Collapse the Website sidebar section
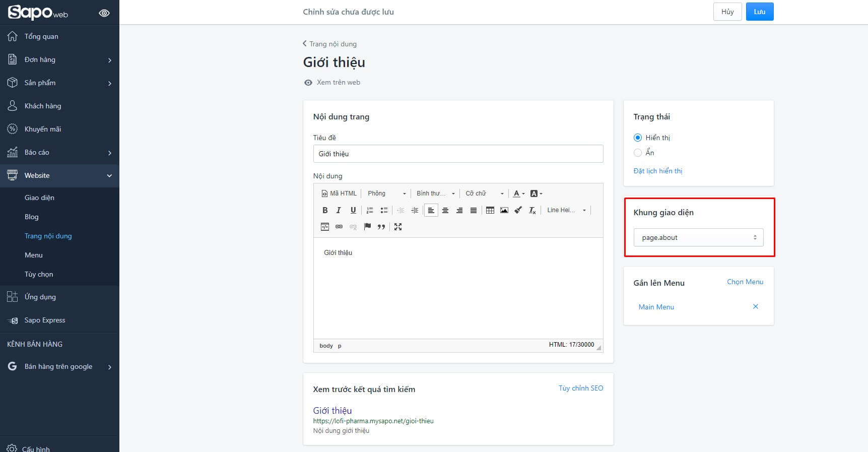 109,175
